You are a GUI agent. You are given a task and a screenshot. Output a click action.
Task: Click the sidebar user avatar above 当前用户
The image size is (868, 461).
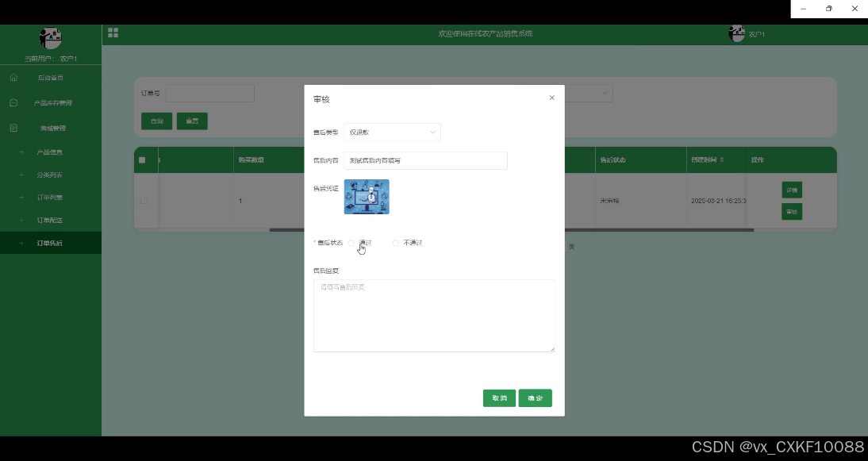tap(50, 38)
